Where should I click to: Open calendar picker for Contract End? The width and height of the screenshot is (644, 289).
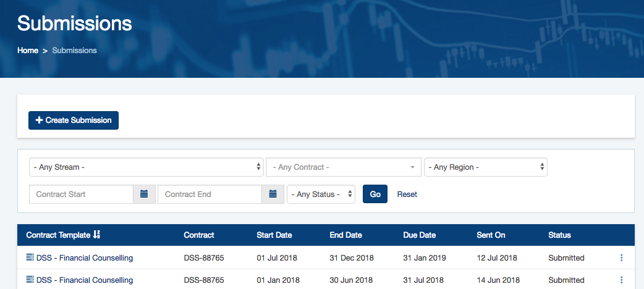click(x=273, y=194)
